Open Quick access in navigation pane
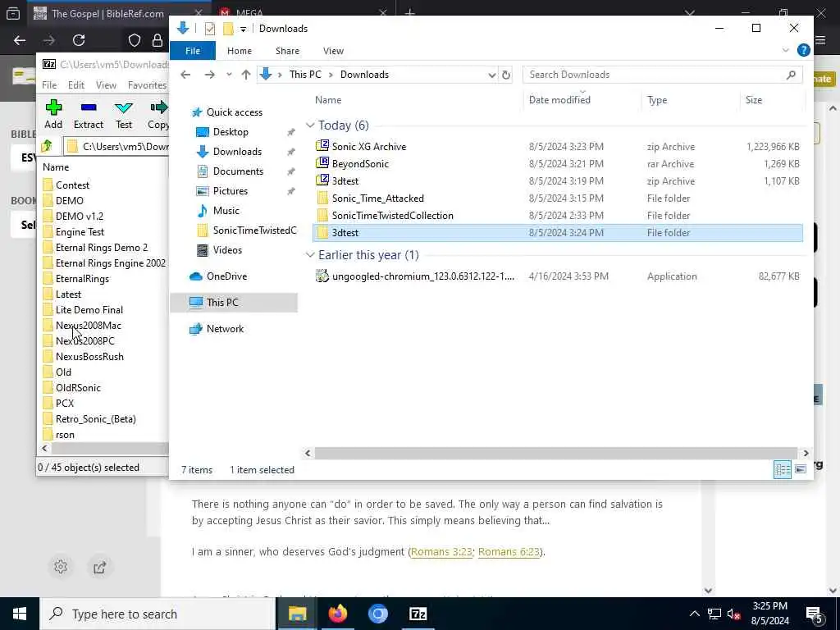The width and height of the screenshot is (840, 630). 234,112
